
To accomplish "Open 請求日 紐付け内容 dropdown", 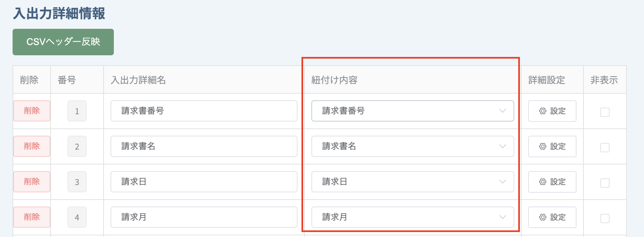I will (413, 182).
